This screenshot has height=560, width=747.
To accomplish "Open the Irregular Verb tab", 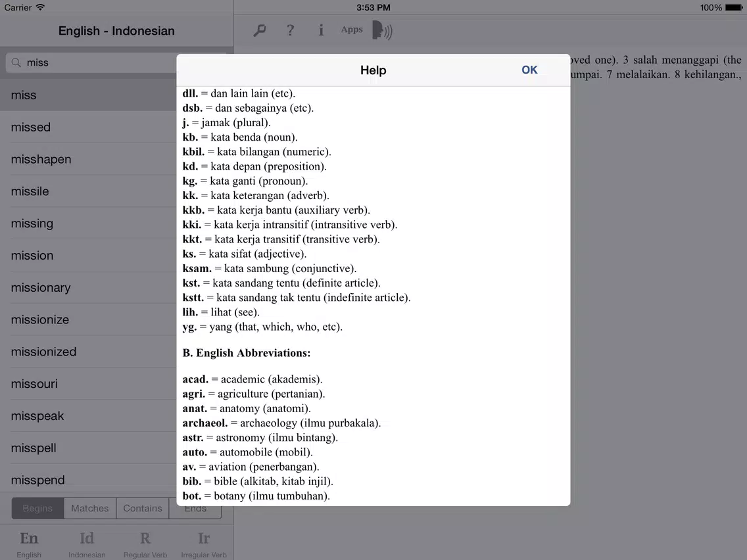I will (x=204, y=544).
